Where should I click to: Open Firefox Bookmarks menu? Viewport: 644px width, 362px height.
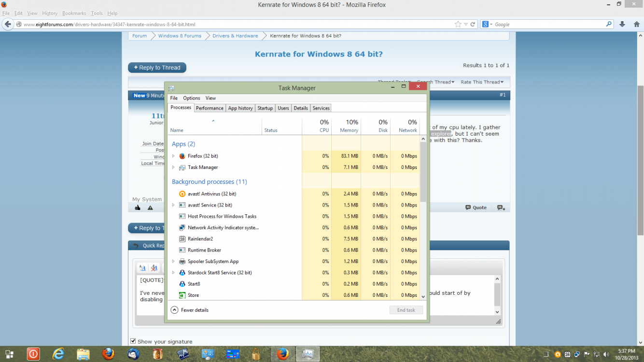(x=74, y=14)
